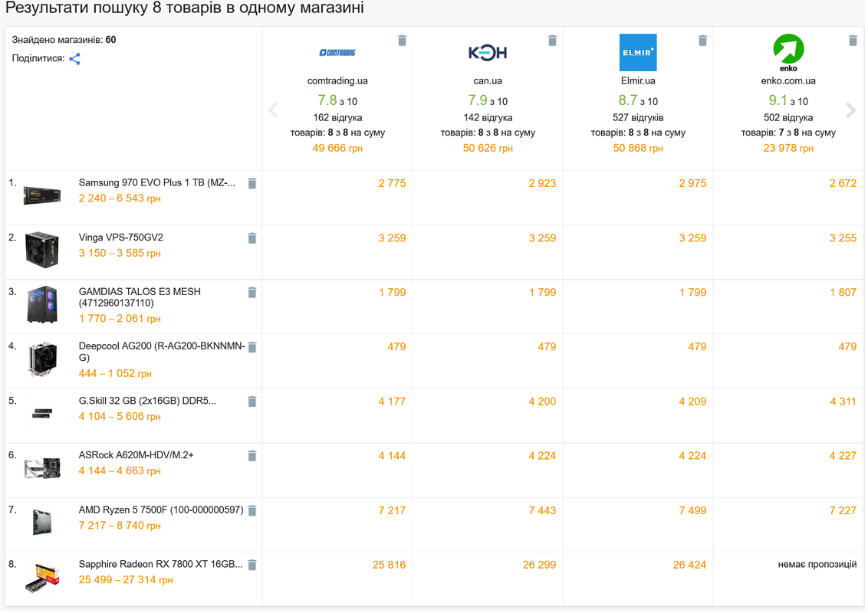Delete Samsung 970 EVO Plus from the list

click(252, 184)
